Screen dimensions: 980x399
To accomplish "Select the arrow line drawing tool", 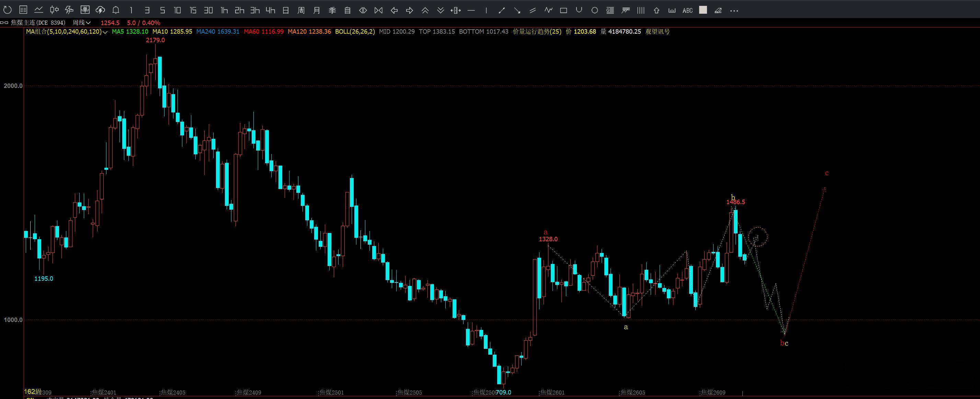I will pos(517,10).
